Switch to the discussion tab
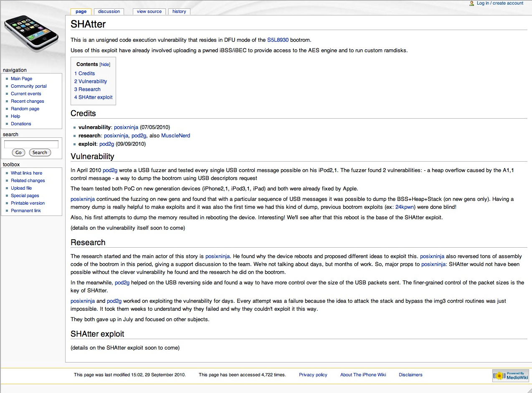 pyautogui.click(x=109, y=12)
